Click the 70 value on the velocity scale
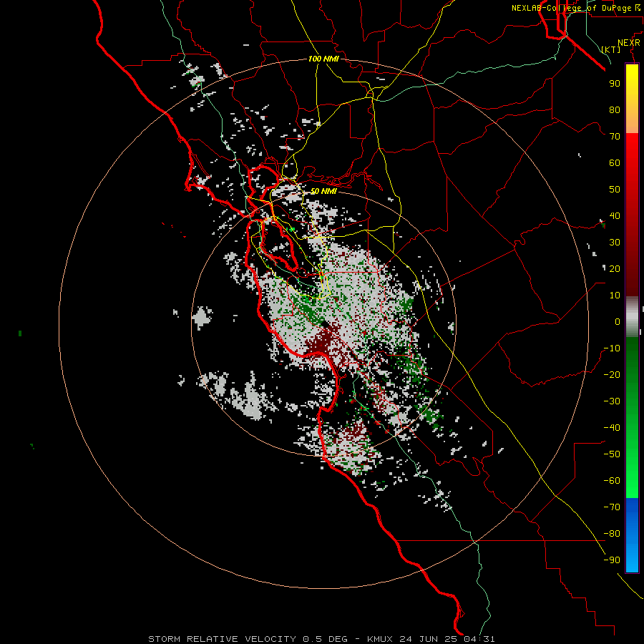Viewport: 644px width, 644px height. tap(615, 137)
